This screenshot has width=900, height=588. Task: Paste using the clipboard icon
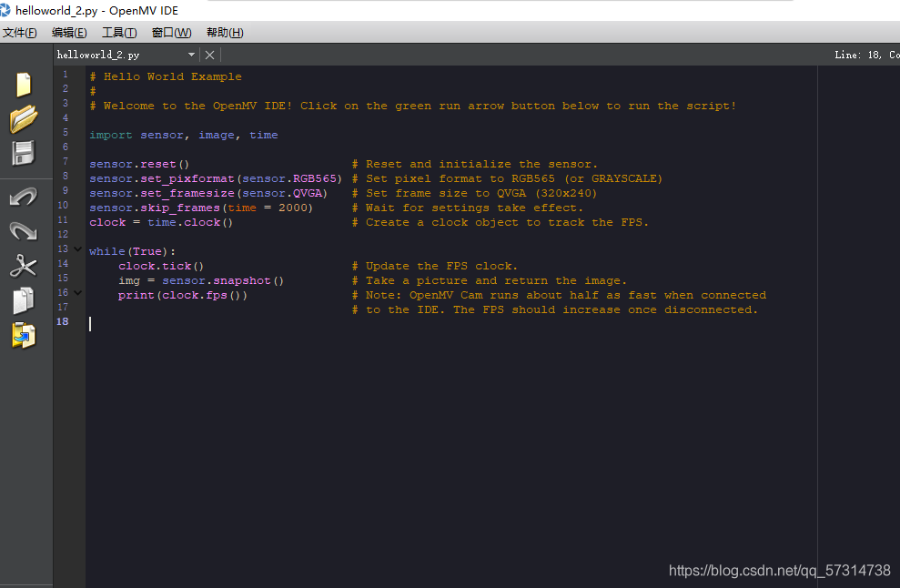click(x=24, y=335)
